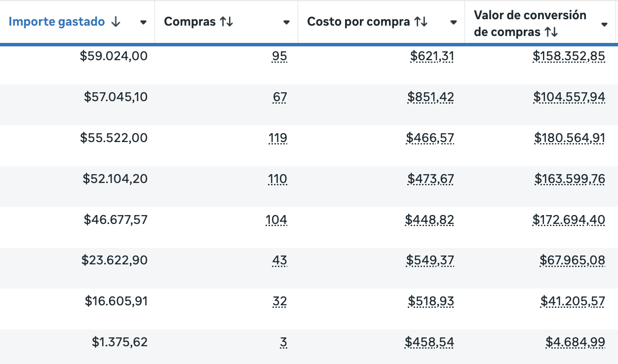Open the Importe gastado column dropdown
The image size is (618, 364).
coord(144,22)
